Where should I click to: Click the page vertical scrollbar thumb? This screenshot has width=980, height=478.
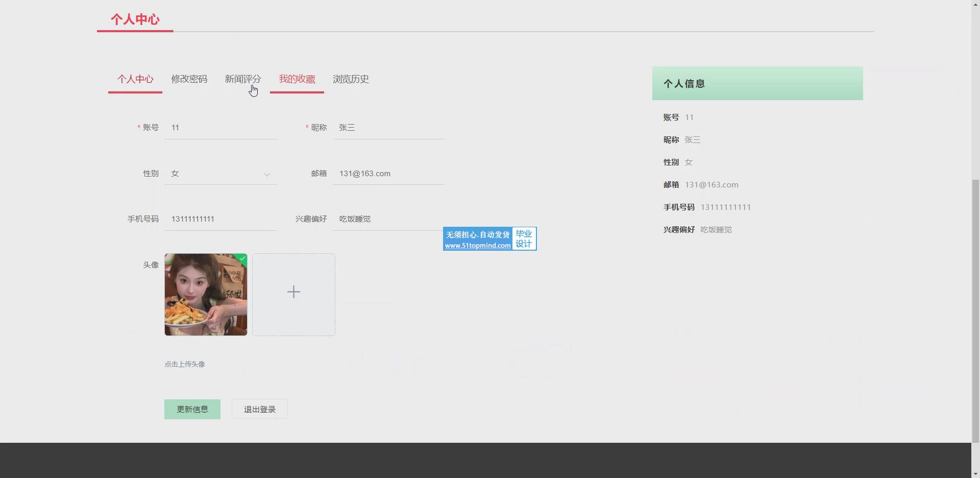click(975, 310)
